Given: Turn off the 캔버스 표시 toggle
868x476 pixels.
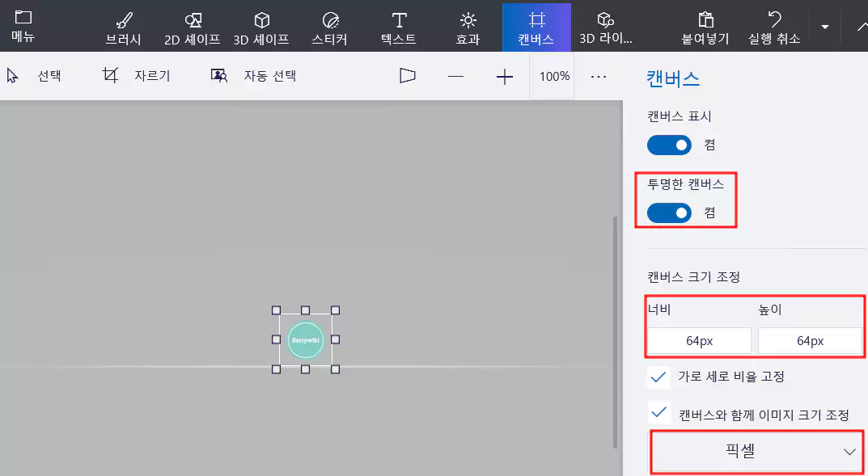Looking at the screenshot, I should pyautogui.click(x=668, y=145).
